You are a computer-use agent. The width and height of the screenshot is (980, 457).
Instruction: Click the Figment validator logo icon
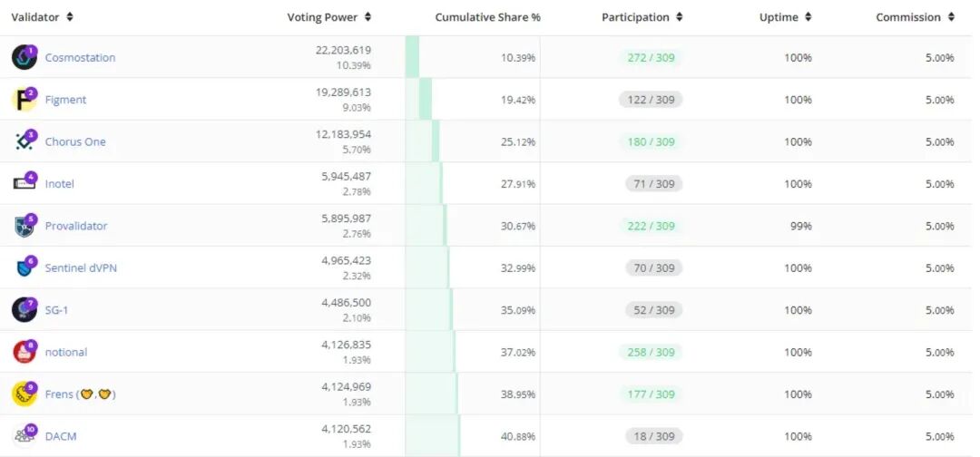click(x=24, y=100)
